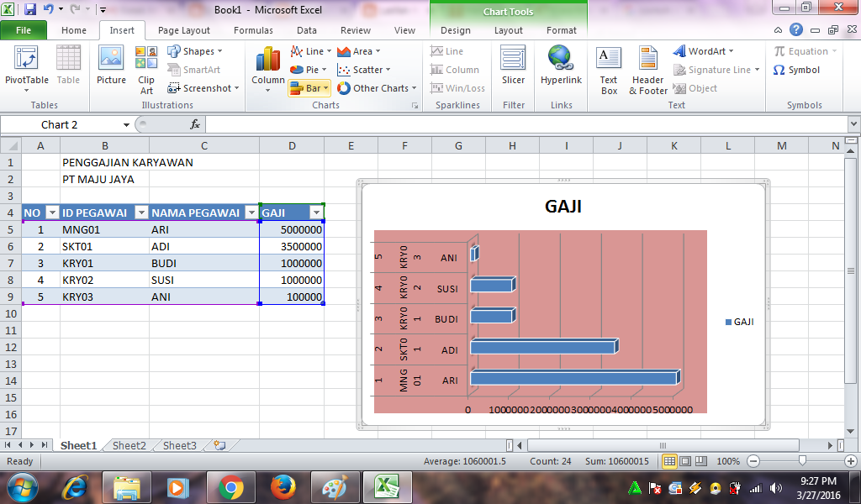The width and height of the screenshot is (861, 504).
Task: Open Header & Footer editing
Action: click(647, 69)
